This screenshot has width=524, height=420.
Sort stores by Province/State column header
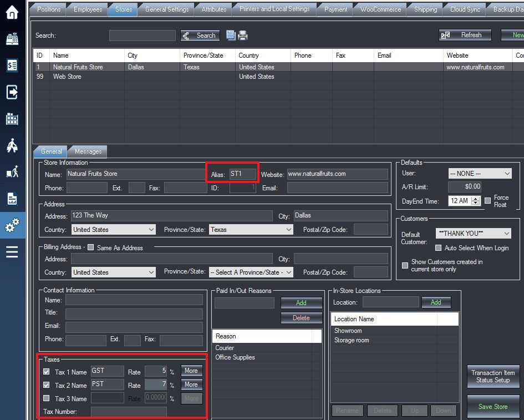(207, 55)
